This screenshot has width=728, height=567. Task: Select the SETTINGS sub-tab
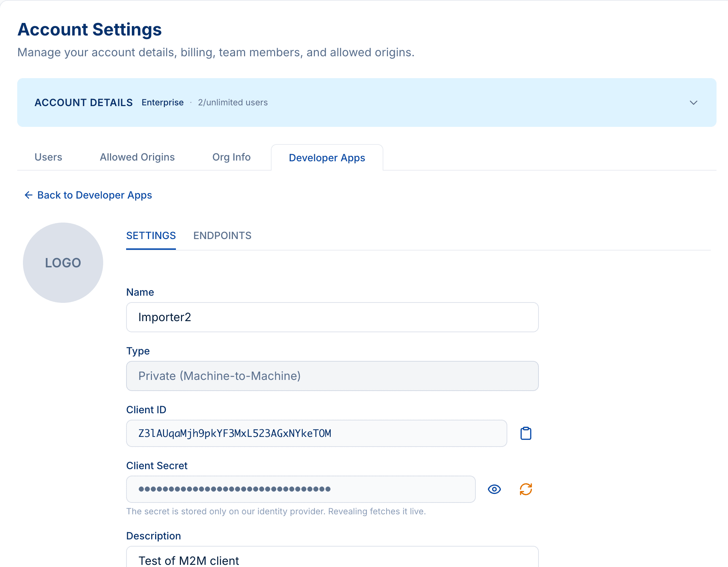tap(151, 235)
